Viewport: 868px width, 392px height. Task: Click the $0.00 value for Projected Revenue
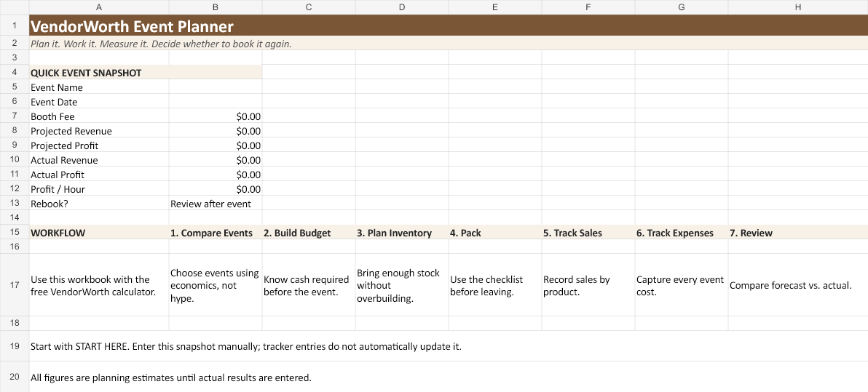[x=216, y=131]
